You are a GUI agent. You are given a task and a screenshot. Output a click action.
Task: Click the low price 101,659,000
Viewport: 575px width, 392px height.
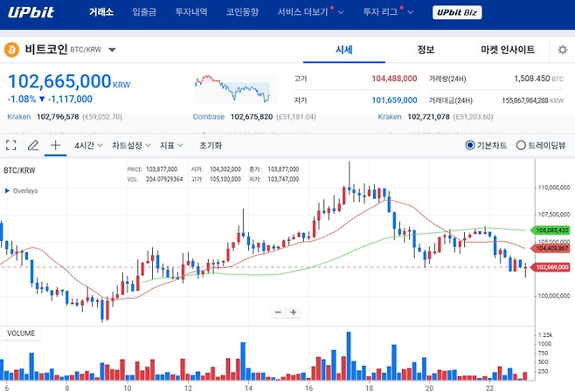click(x=395, y=100)
